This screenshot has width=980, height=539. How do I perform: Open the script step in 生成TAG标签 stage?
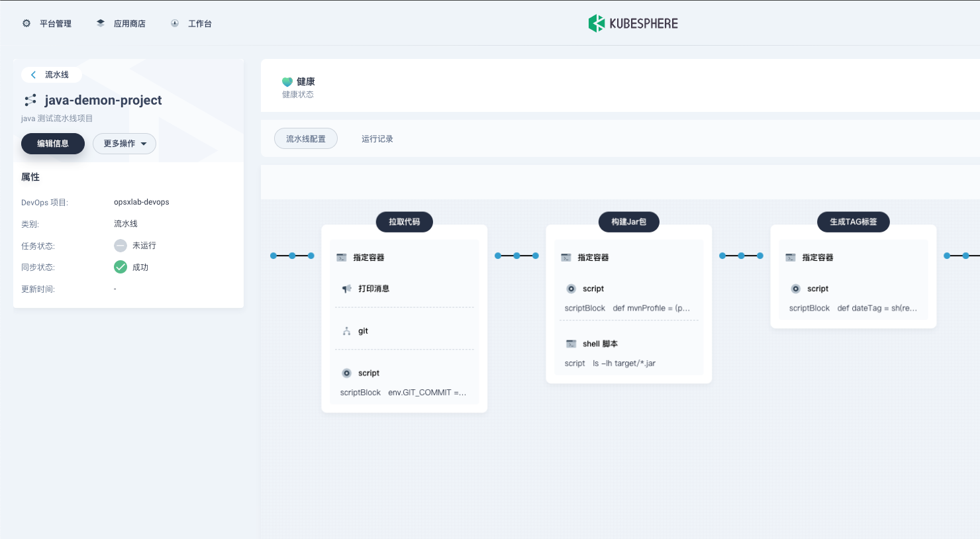pos(817,289)
